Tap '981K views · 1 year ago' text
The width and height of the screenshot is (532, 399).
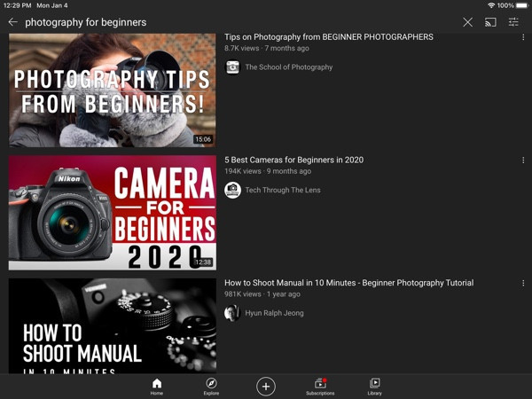262,294
